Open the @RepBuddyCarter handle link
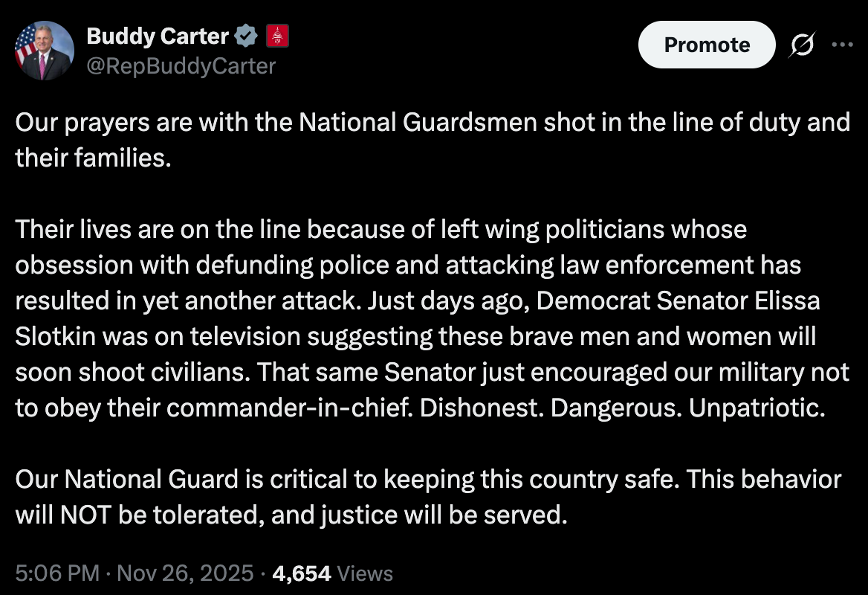Image resolution: width=868 pixels, height=595 pixels. coord(181,66)
